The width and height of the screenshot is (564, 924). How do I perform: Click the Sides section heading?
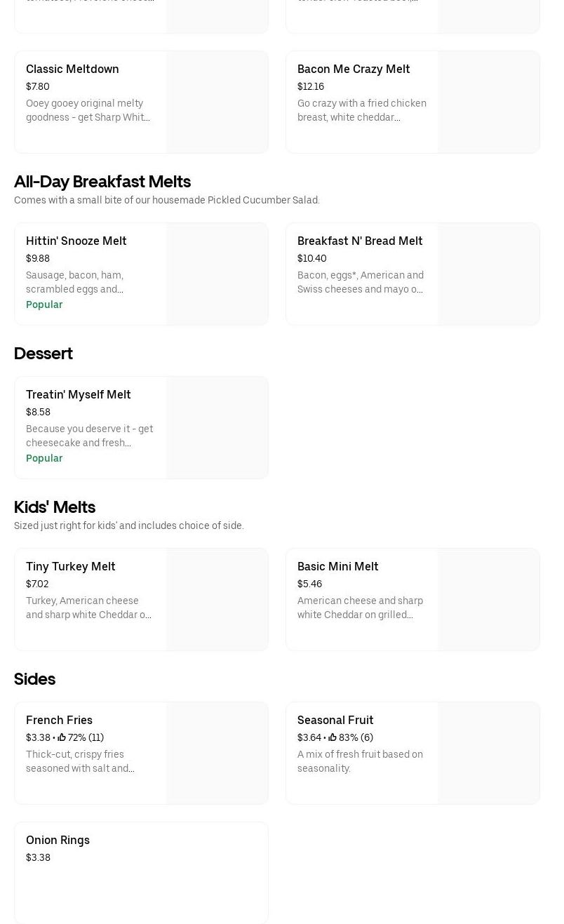pyautogui.click(x=34, y=679)
